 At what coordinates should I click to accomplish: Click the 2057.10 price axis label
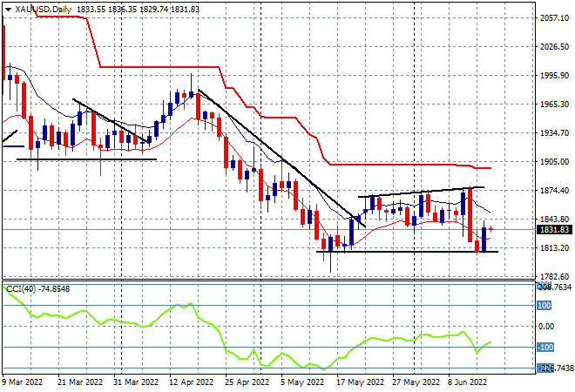point(554,17)
